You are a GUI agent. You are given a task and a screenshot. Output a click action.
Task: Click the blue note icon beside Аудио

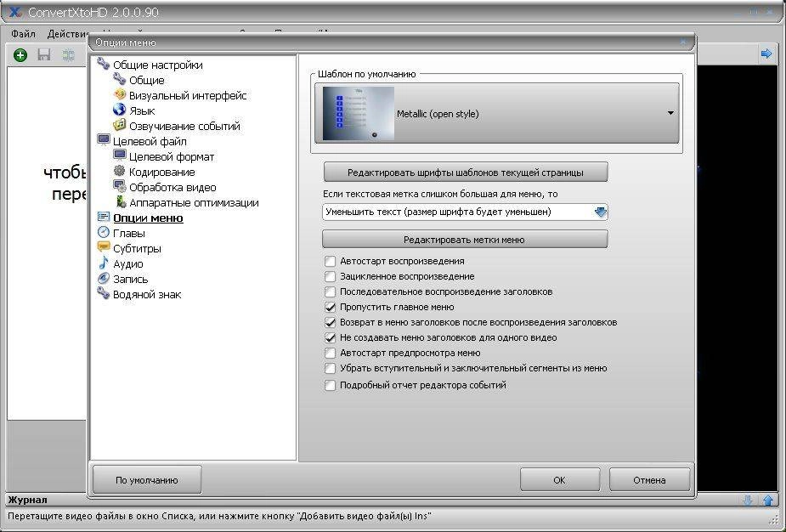point(104,263)
